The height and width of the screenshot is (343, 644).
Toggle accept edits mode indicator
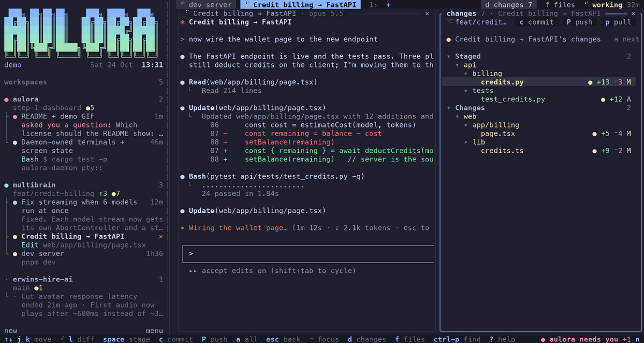(272, 271)
